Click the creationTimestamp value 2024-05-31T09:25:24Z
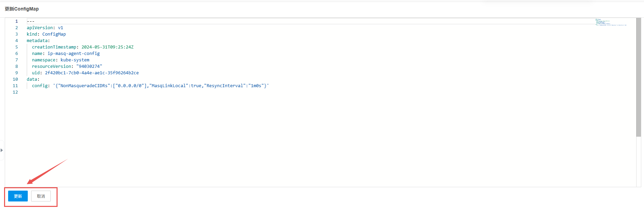 click(107, 47)
